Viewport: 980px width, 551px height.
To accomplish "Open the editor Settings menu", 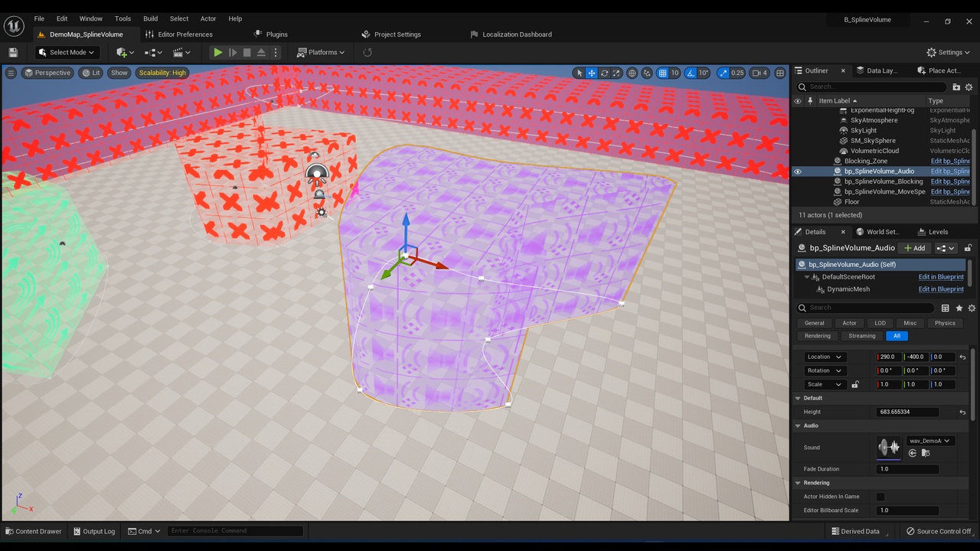I will 949,52.
